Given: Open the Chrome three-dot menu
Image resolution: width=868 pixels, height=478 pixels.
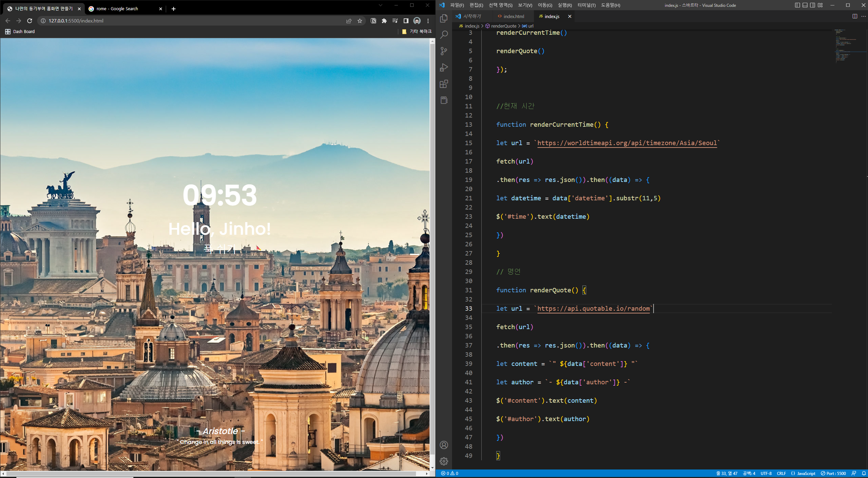Looking at the screenshot, I should point(428,21).
